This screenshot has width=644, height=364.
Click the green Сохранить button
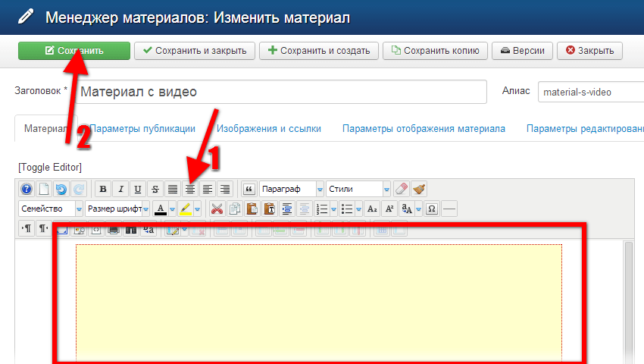[73, 51]
